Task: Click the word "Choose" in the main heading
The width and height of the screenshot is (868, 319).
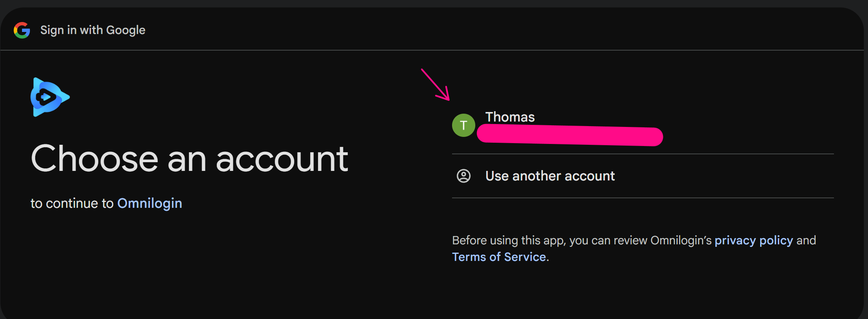Action: coord(95,158)
